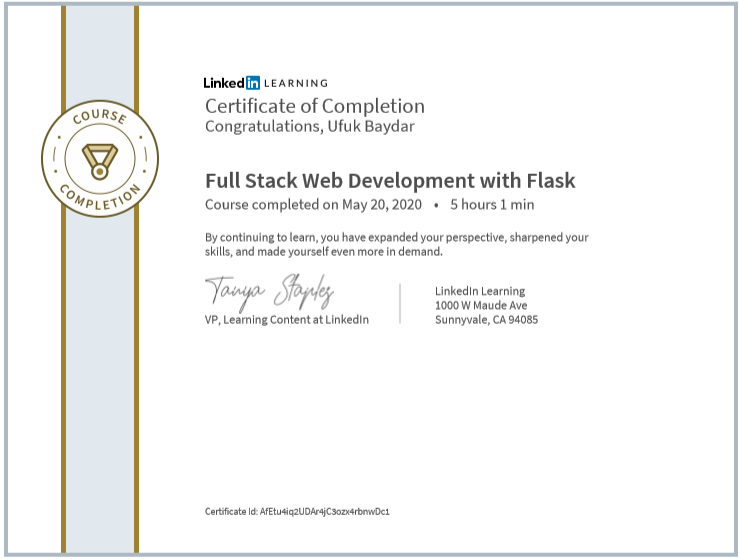
Task: Click 'Sunnyvale, CA 94085' text
Action: click(486, 320)
